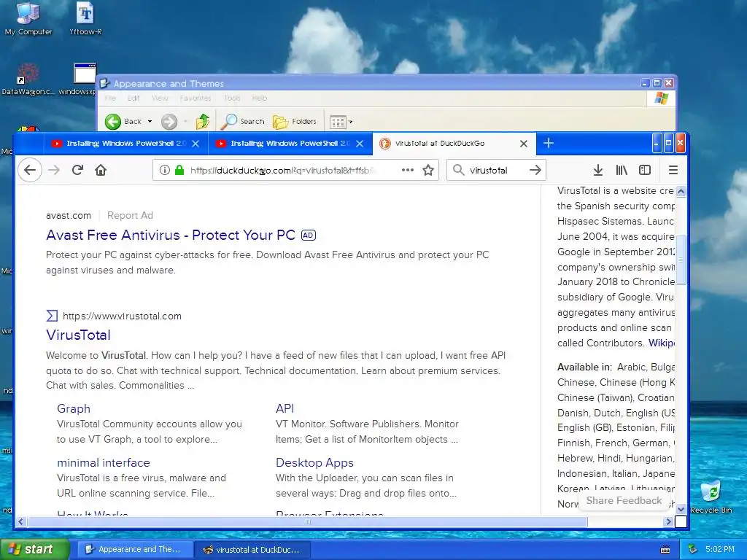Click the system tray clock 5:02 PM
Viewport: 747px width, 560px height.
coord(720,549)
